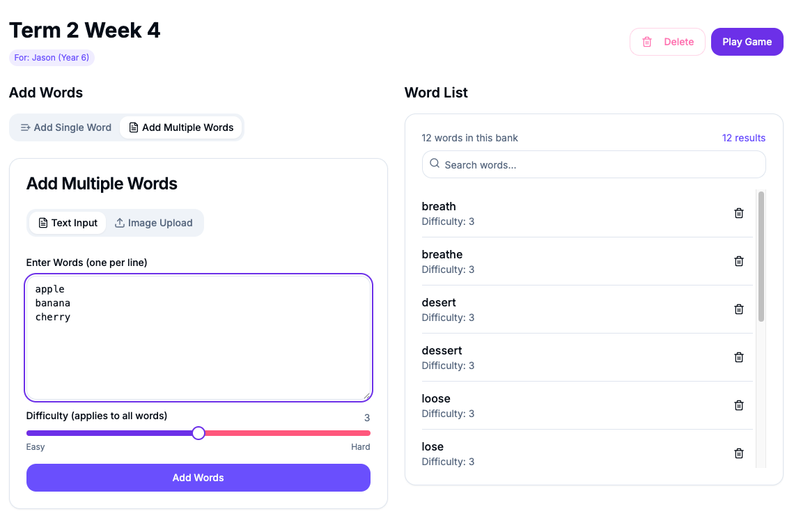The image size is (794, 532).
Task: Remove 'breathe' with its trash icon
Action: tap(739, 261)
